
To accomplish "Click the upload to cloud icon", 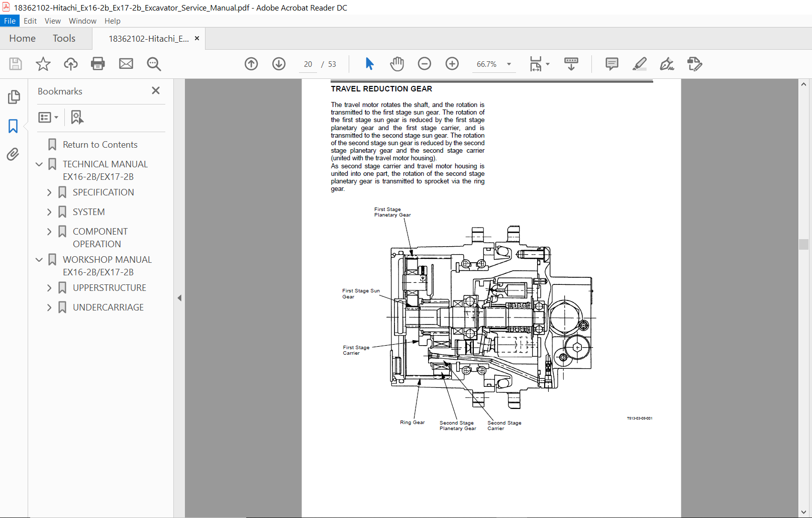I will pos(71,64).
